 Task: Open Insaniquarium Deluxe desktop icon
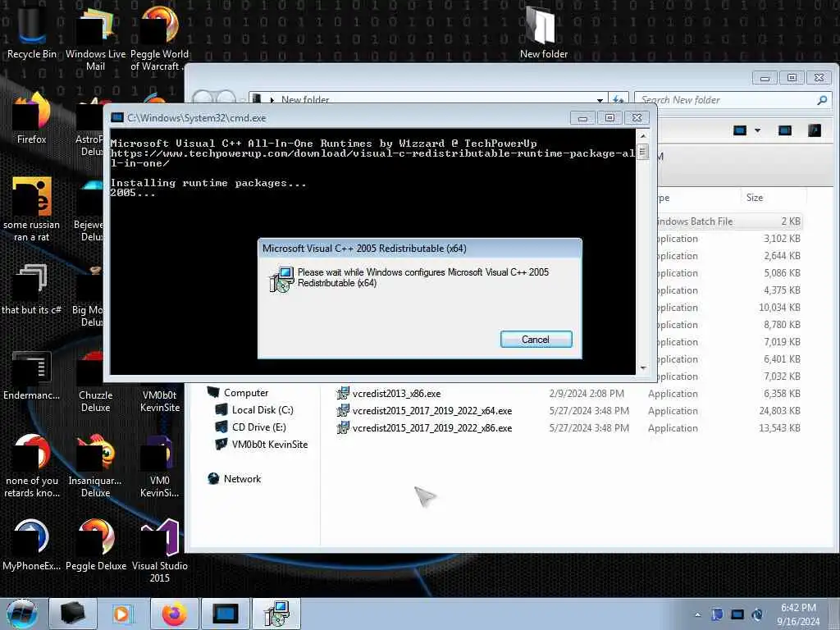click(x=95, y=466)
